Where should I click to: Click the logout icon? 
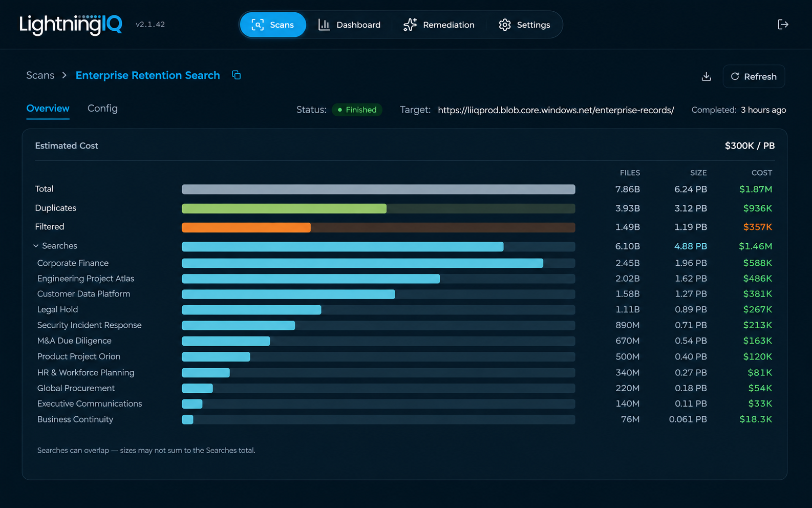coord(782,25)
